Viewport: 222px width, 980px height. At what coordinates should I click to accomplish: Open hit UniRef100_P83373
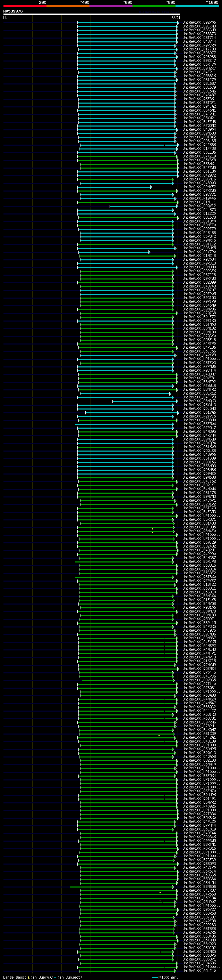[x=199, y=34]
